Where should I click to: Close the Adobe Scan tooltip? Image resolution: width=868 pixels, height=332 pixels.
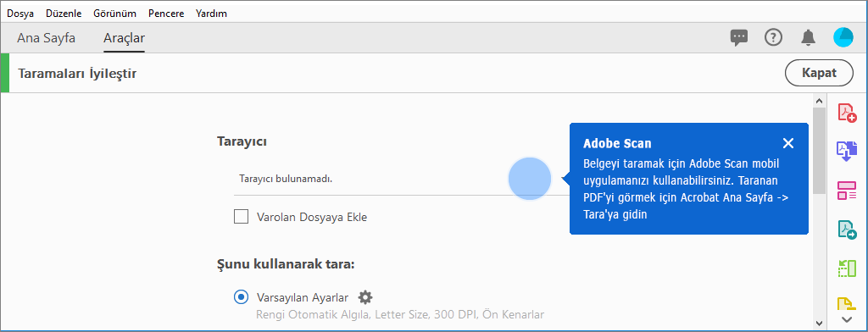788,143
